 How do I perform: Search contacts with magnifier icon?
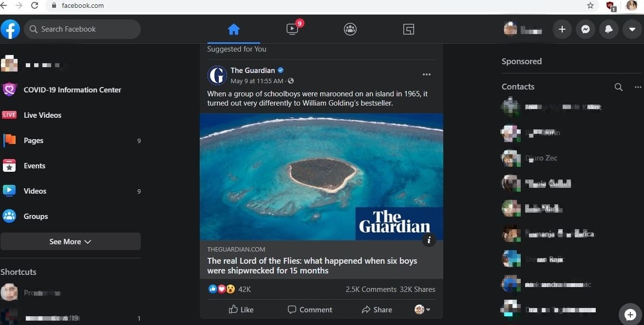(618, 87)
